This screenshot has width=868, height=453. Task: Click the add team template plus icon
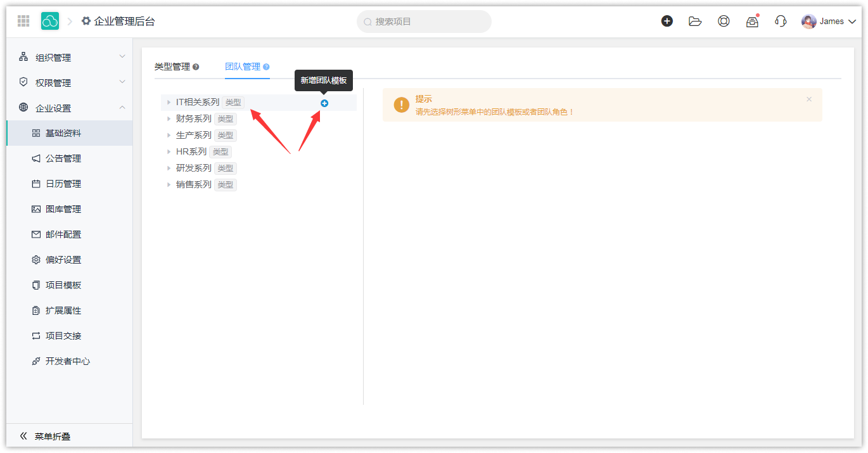coord(324,103)
